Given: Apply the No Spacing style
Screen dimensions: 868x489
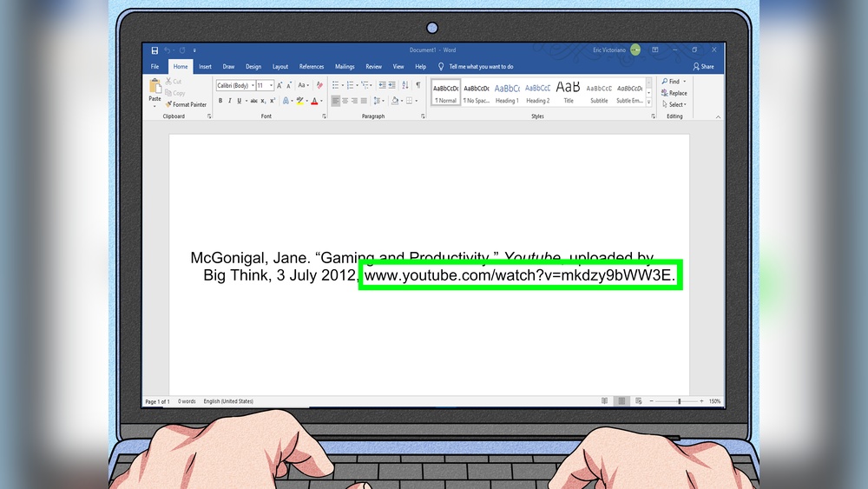Looking at the screenshot, I should tap(476, 92).
